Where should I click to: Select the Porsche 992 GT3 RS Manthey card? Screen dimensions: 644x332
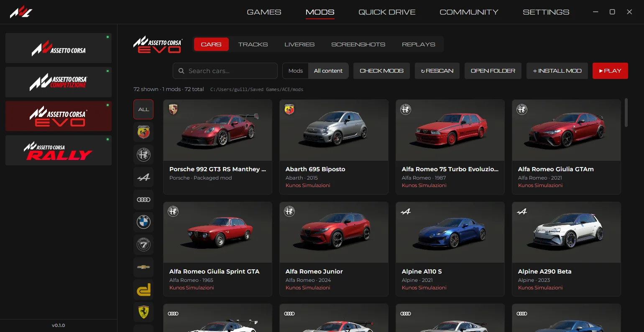(217, 147)
